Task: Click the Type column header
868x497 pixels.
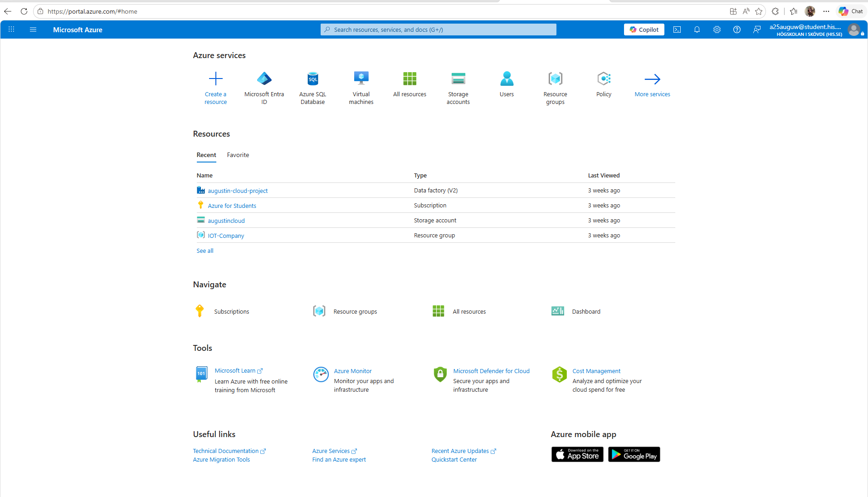Action: click(420, 175)
